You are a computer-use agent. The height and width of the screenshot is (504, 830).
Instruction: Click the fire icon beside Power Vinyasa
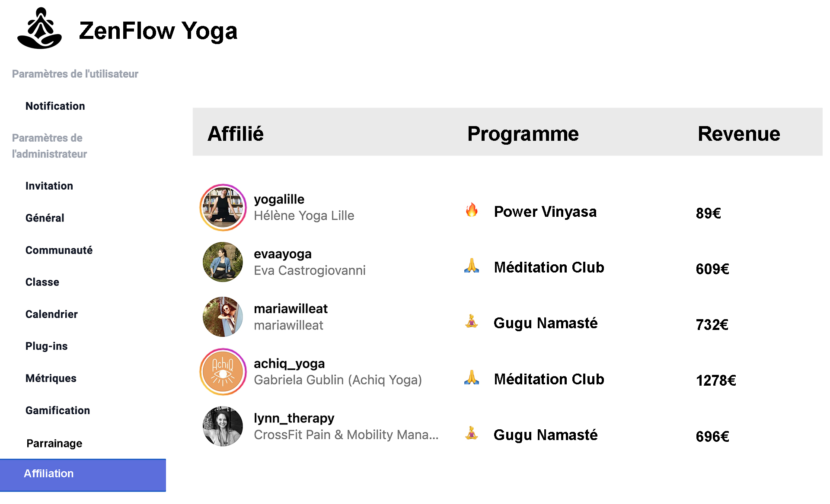472,210
